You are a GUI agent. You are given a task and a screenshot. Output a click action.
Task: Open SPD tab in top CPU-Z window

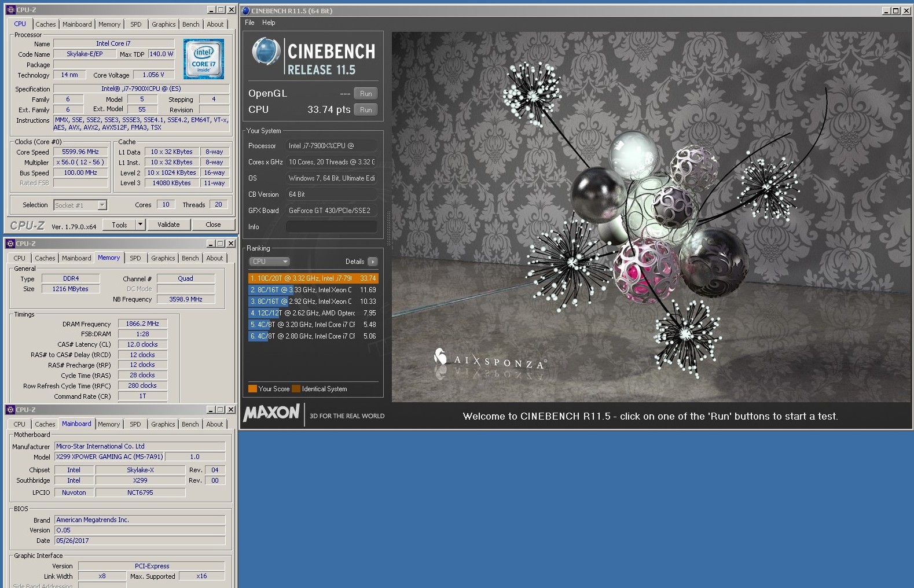135,24
